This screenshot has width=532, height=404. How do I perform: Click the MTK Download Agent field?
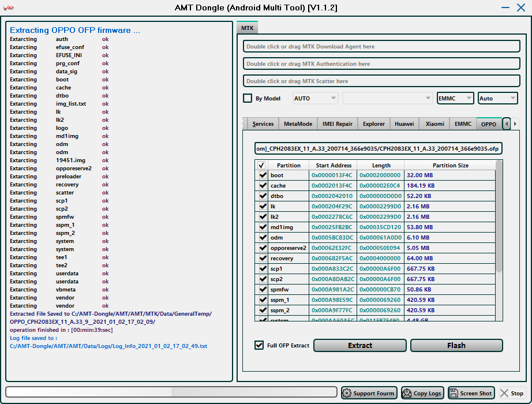coord(381,47)
